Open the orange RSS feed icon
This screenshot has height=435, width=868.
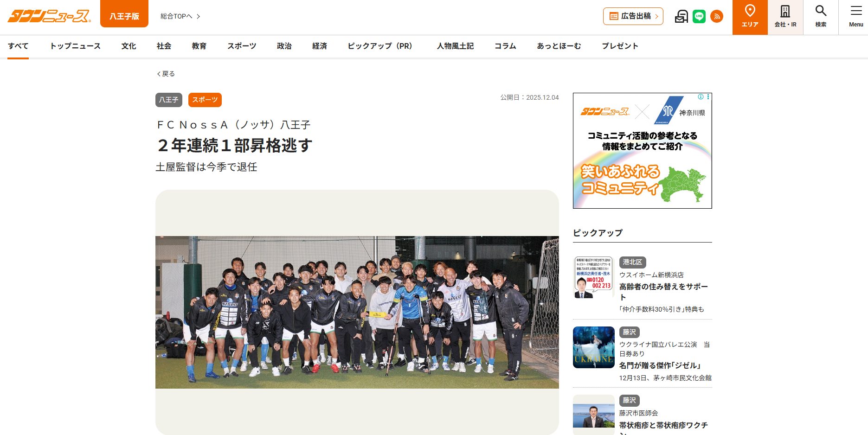point(717,16)
